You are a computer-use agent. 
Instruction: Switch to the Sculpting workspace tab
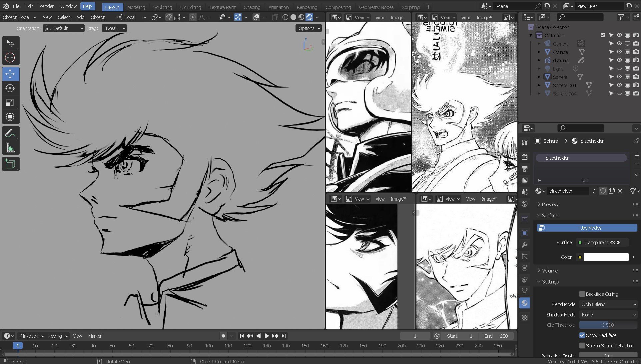click(163, 7)
